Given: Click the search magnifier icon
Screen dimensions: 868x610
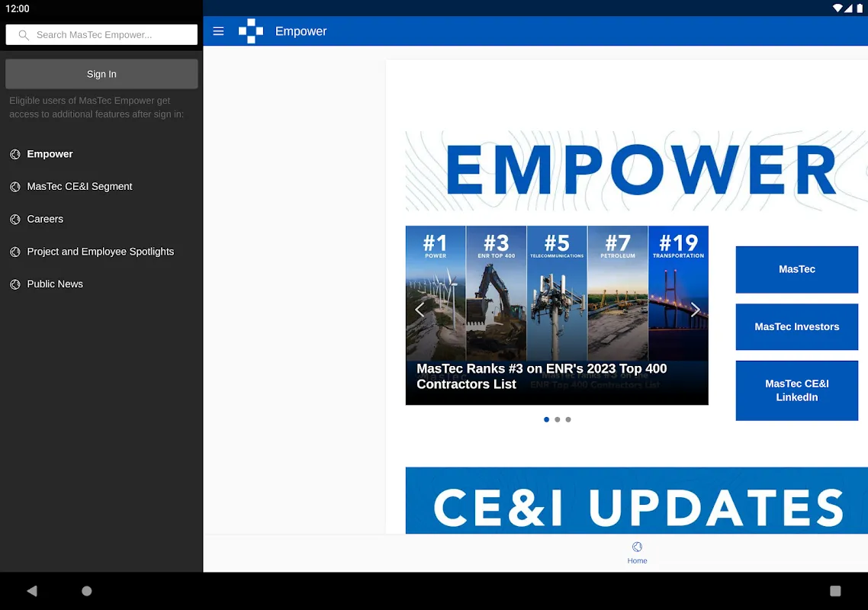Looking at the screenshot, I should tap(23, 35).
